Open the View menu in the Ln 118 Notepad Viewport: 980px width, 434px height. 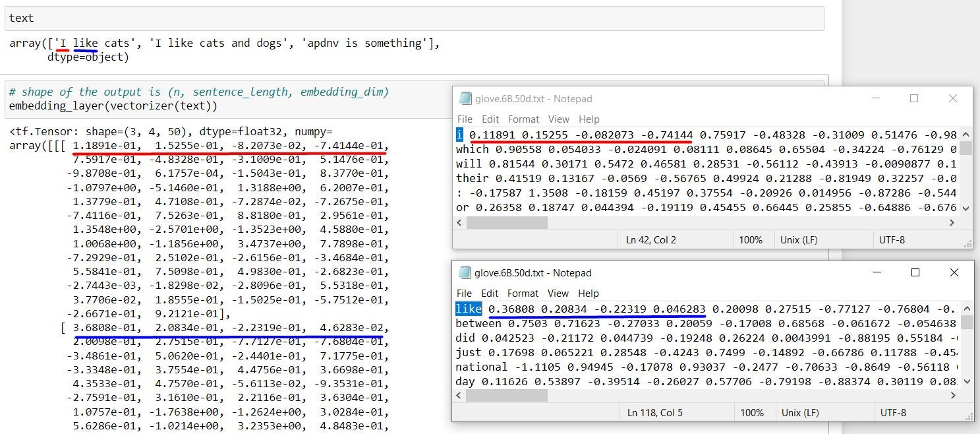pyautogui.click(x=558, y=294)
